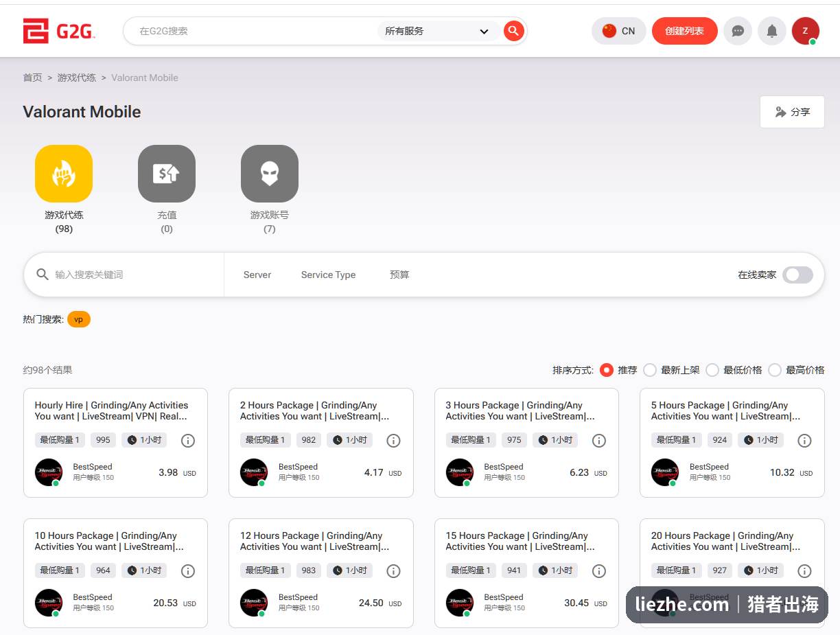Select the 游戏代练 category icon
840x635 pixels.
click(x=64, y=174)
